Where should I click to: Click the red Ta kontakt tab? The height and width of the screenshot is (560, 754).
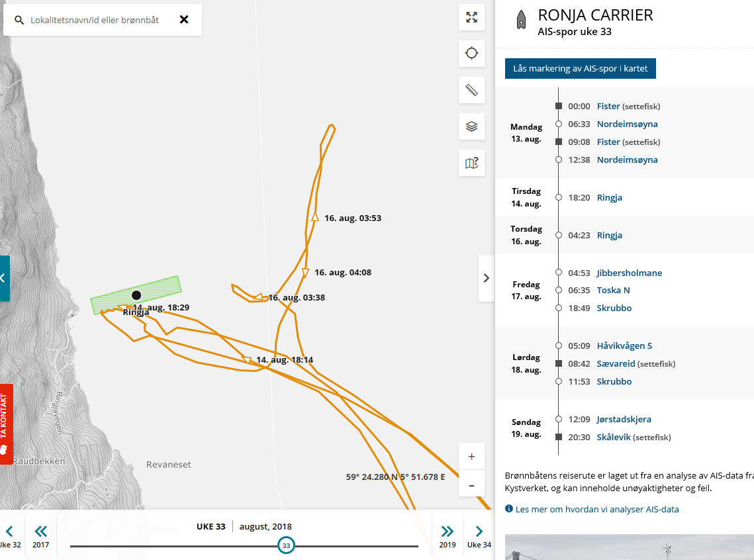(x=6, y=424)
